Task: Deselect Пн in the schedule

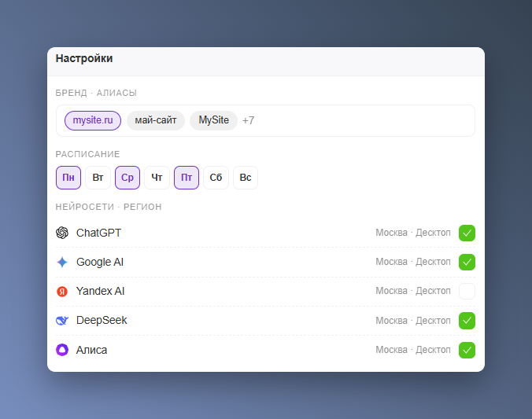Action: click(x=68, y=178)
